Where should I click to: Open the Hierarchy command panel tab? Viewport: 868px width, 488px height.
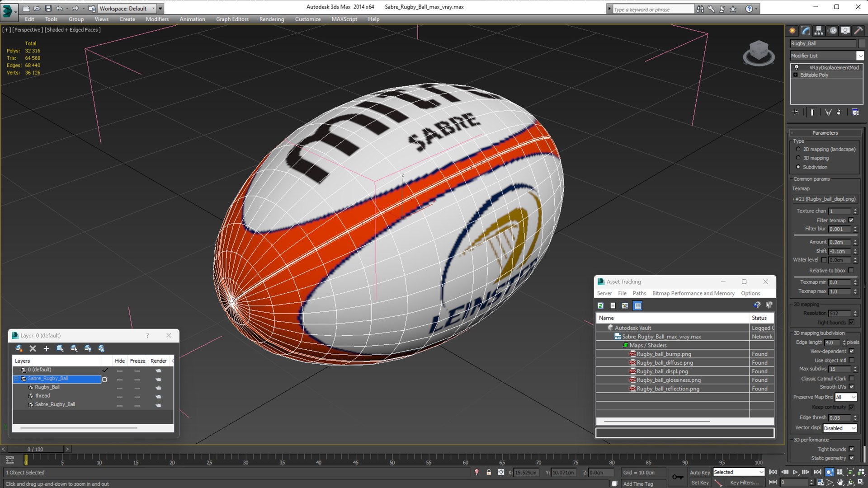[x=819, y=31]
